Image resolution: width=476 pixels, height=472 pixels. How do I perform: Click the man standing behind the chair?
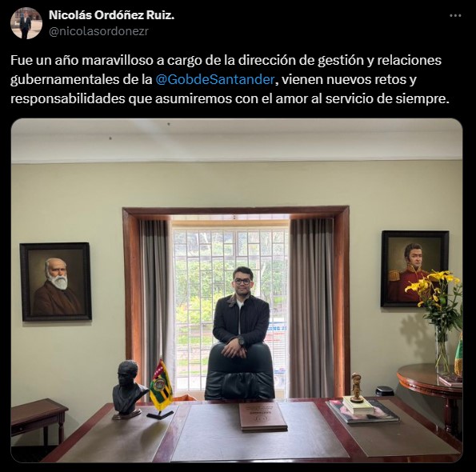click(241, 311)
